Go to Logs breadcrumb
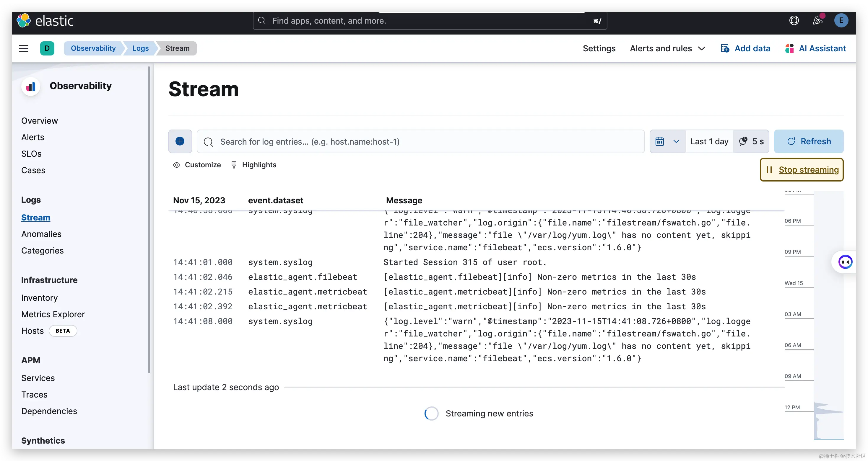The height and width of the screenshot is (461, 868). 140,48
